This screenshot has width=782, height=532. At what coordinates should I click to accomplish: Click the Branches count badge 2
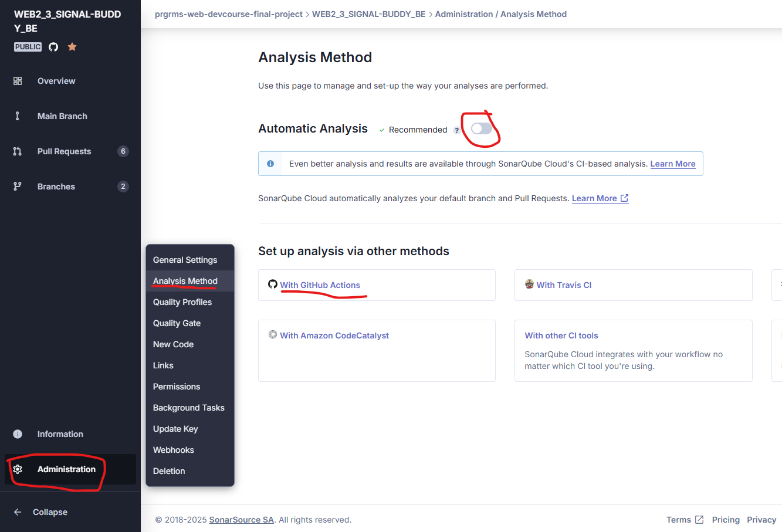coord(123,187)
